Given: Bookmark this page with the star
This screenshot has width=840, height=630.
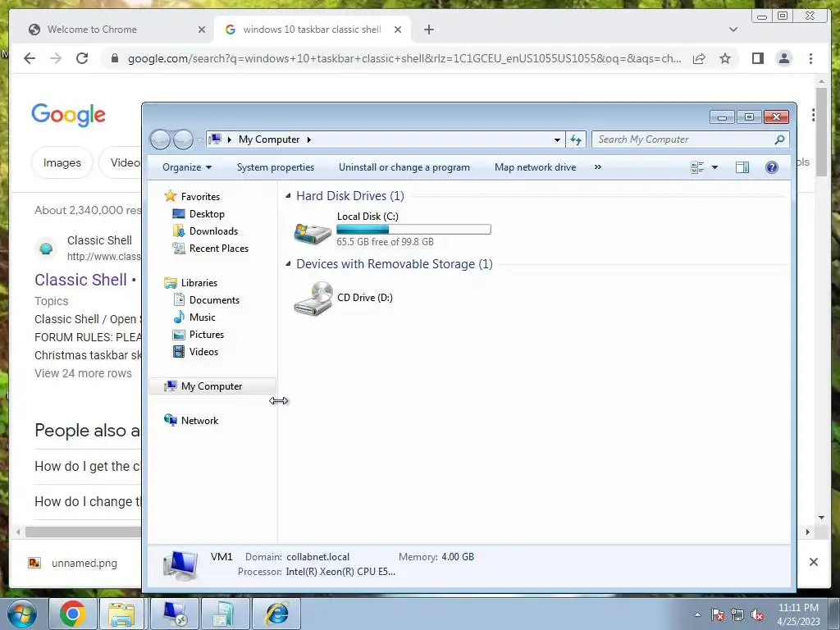Looking at the screenshot, I should pos(725,58).
